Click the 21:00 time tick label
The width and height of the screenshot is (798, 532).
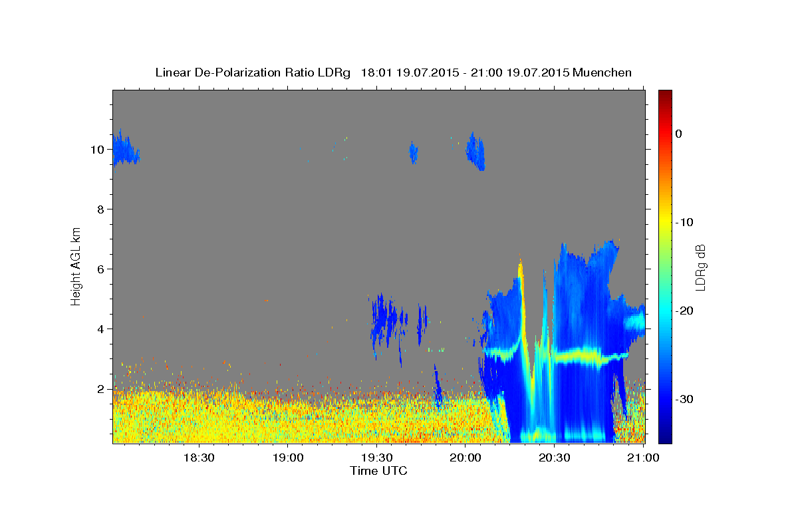tap(643, 458)
